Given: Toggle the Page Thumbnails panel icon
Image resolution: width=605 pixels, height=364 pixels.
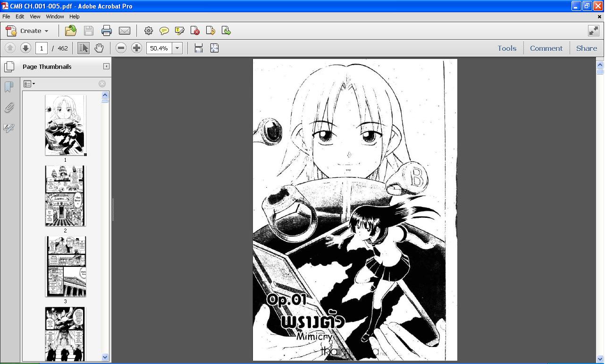Looking at the screenshot, I should pyautogui.click(x=9, y=66).
